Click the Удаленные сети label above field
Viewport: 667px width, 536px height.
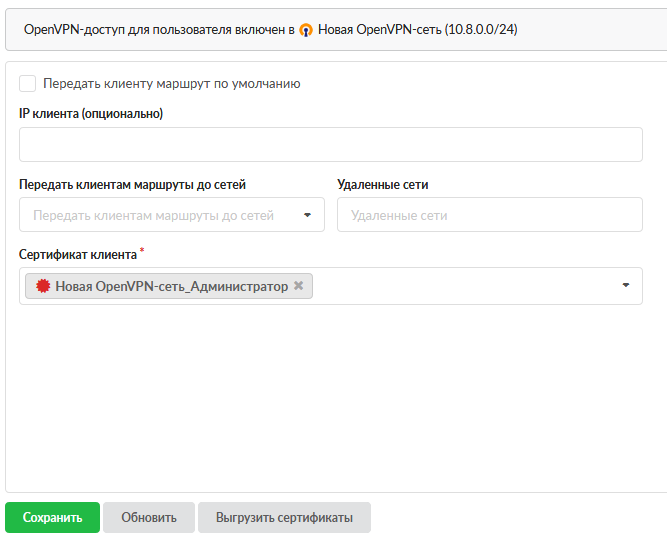(x=383, y=185)
